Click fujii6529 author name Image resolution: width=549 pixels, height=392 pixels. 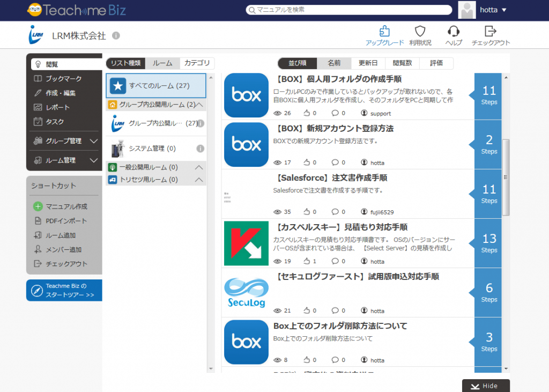click(x=382, y=212)
